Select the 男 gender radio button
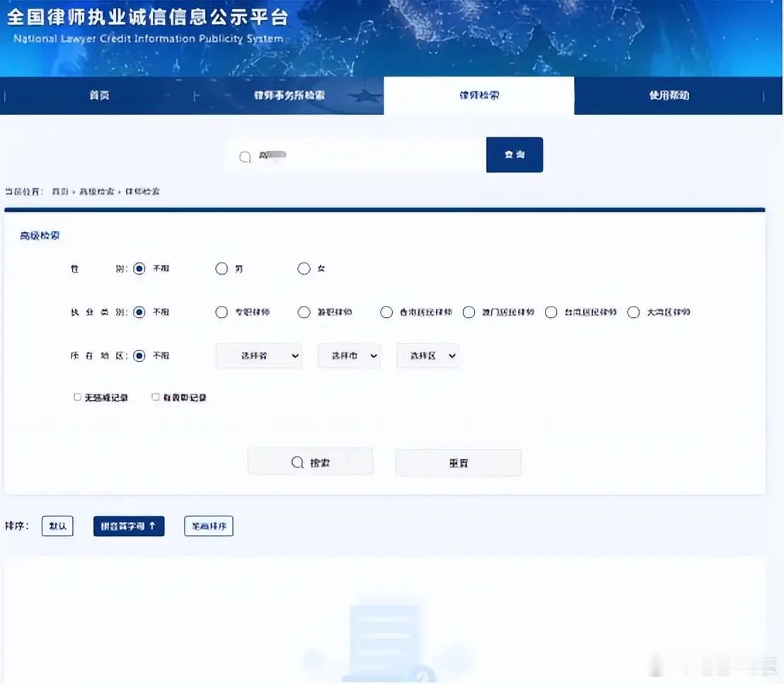 [221, 268]
